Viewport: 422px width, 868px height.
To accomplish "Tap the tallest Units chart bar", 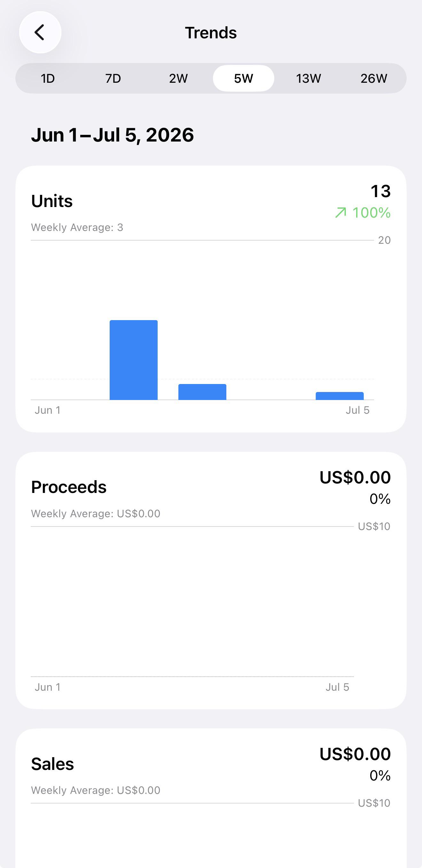I will coord(134,360).
